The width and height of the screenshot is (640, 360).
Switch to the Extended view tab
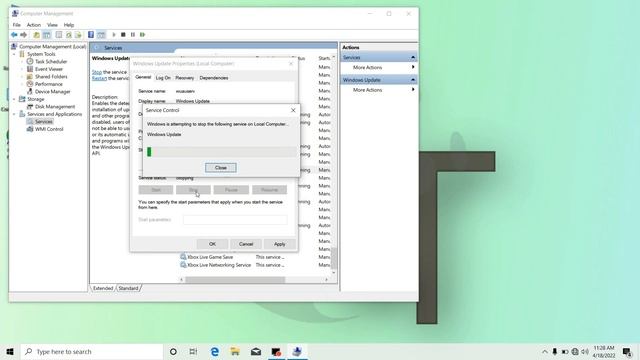(x=103, y=288)
